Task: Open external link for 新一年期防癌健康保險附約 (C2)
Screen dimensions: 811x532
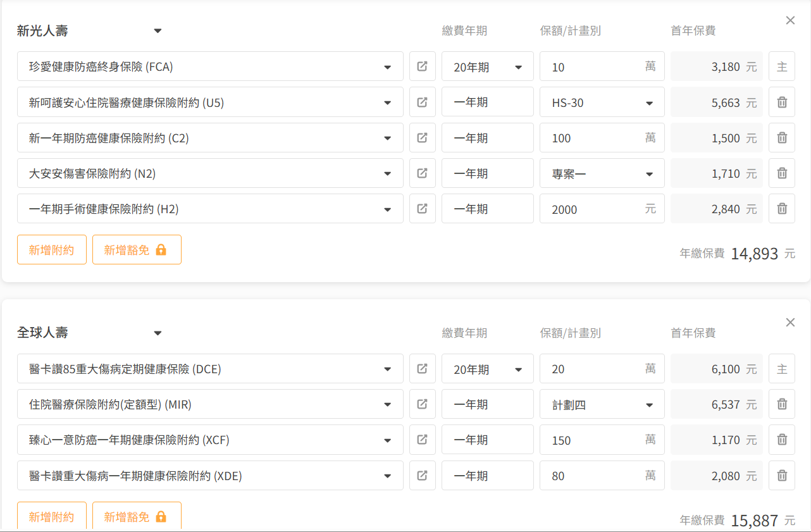Action: coord(423,137)
